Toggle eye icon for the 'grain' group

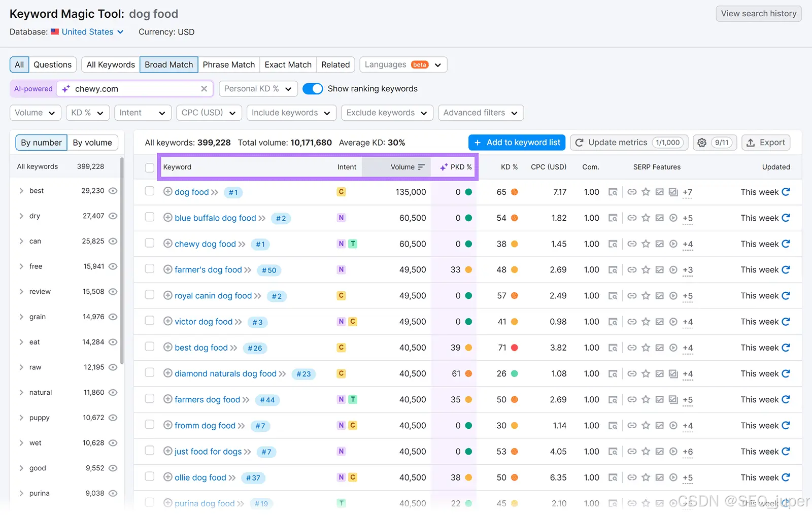113,317
